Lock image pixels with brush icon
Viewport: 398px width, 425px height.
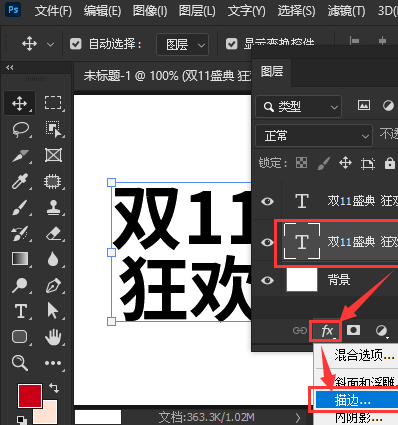(x=323, y=163)
